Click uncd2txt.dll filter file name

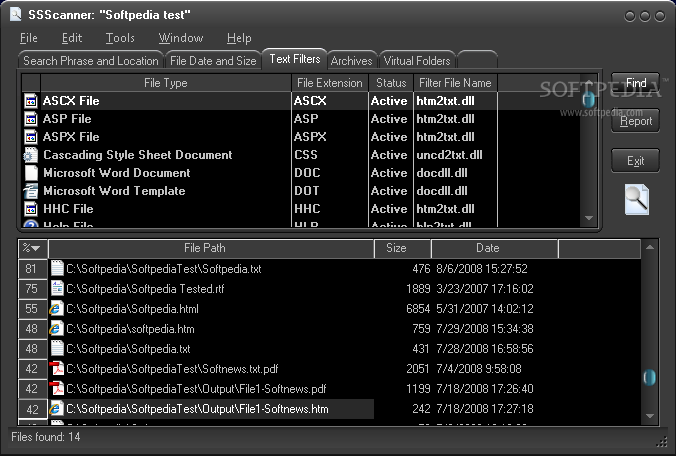pos(449,155)
